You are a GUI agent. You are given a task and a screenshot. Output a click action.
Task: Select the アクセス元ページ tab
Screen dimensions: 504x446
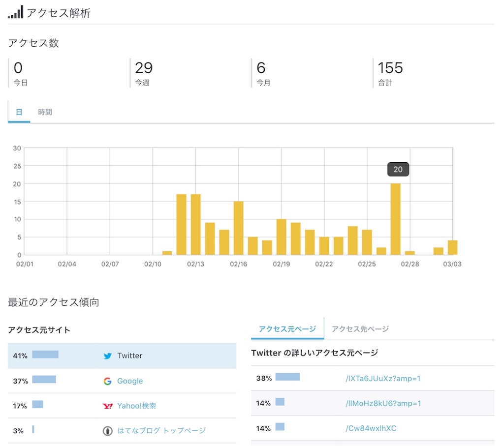pos(287,329)
